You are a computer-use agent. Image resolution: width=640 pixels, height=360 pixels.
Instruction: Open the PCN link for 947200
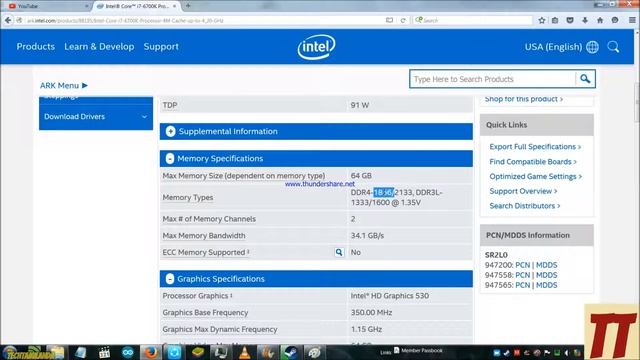coord(522,265)
